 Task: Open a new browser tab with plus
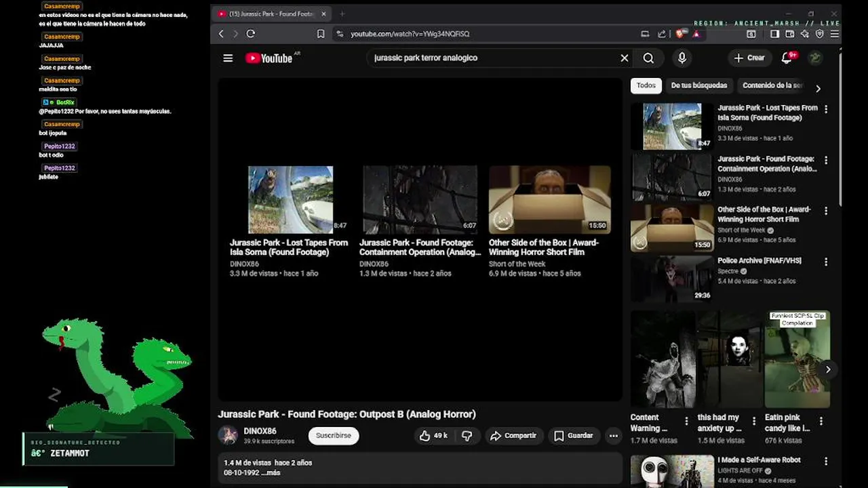(342, 14)
